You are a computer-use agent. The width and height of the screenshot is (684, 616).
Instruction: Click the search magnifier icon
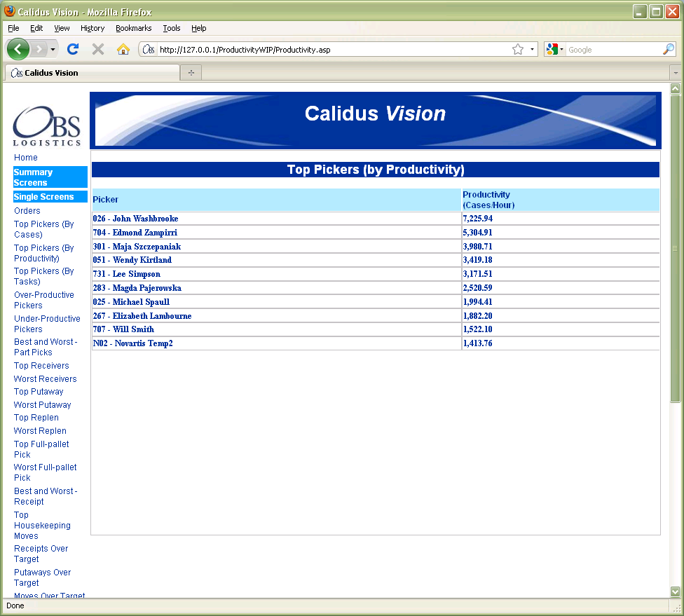click(669, 49)
